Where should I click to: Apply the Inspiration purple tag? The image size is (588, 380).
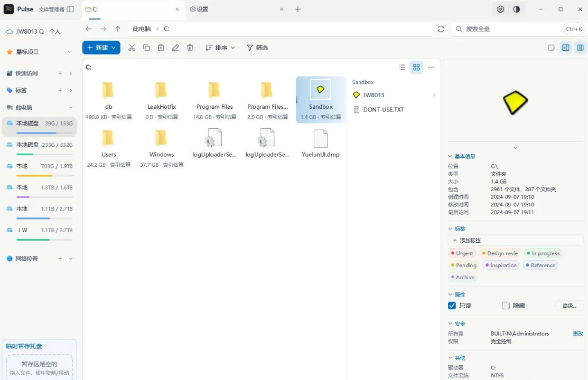[501, 265]
